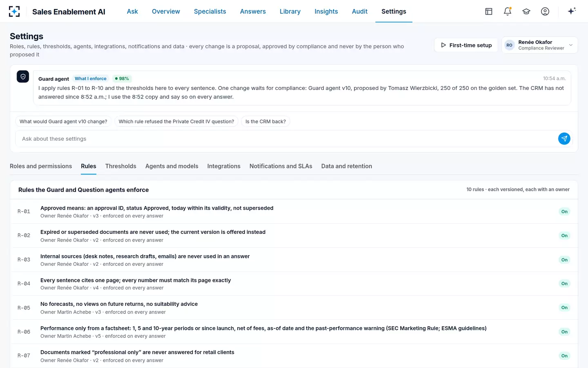588x368 pixels.
Task: Open the Answers tab
Action: pyautogui.click(x=253, y=11)
